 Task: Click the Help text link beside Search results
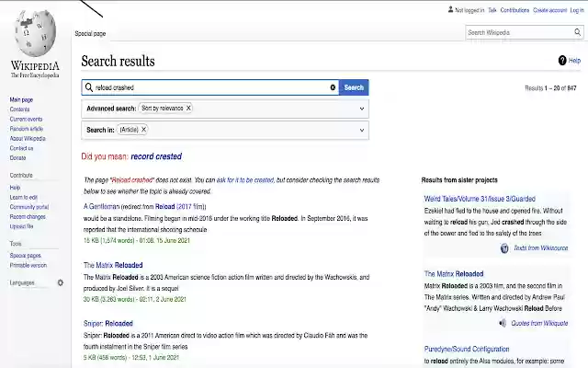[574, 60]
